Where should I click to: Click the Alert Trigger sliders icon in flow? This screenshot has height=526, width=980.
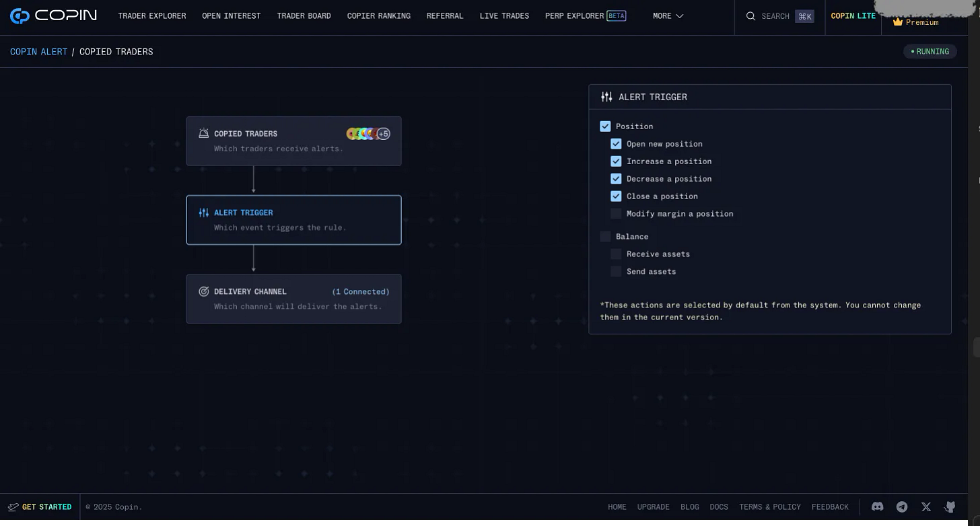click(203, 213)
